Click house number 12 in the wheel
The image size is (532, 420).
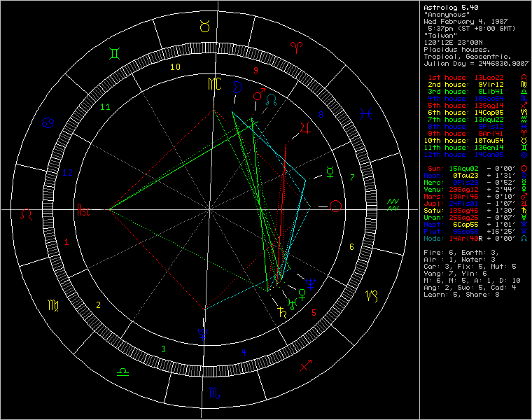[68, 173]
